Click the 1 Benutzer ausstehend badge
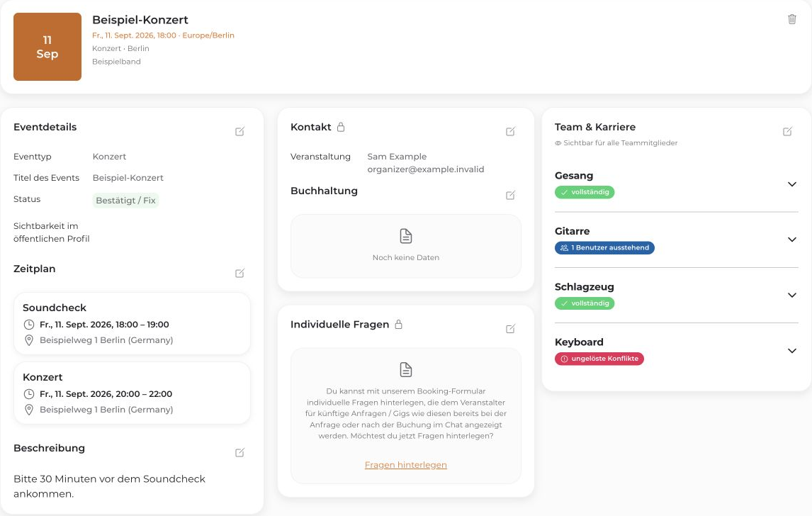 coord(604,247)
